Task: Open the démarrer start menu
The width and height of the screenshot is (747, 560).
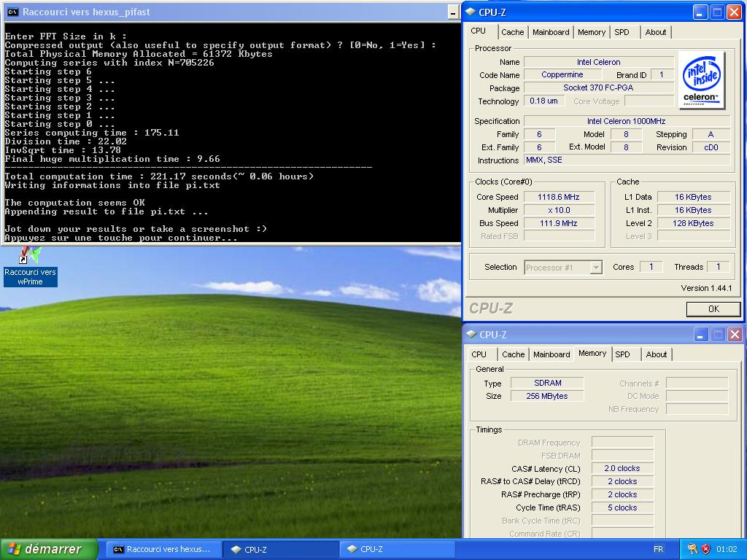Action: [49, 549]
